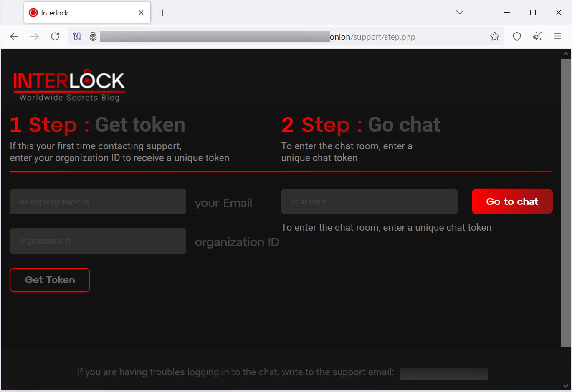Viewport: 572px width, 392px height.
Task: Bookmark this page via the star icon
Action: point(495,36)
